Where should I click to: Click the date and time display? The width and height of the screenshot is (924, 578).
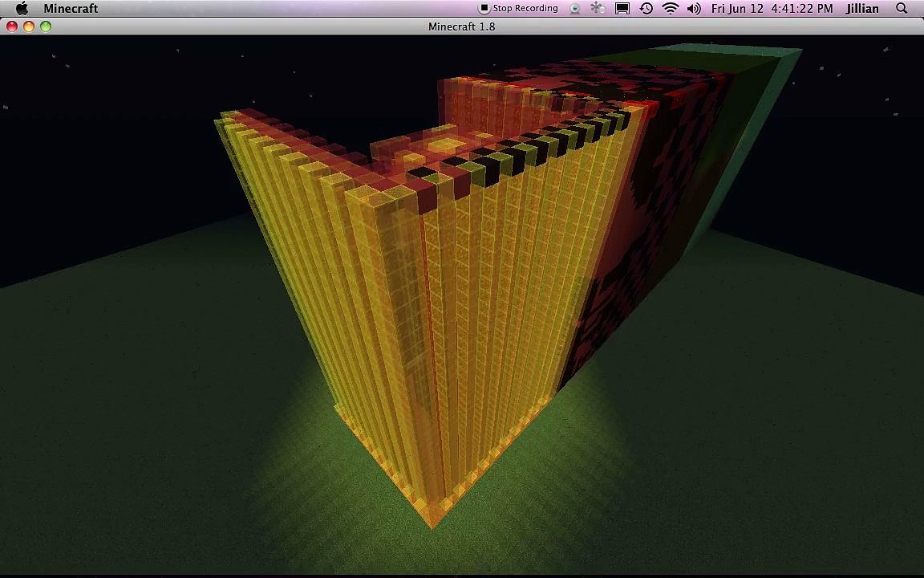coord(772,8)
